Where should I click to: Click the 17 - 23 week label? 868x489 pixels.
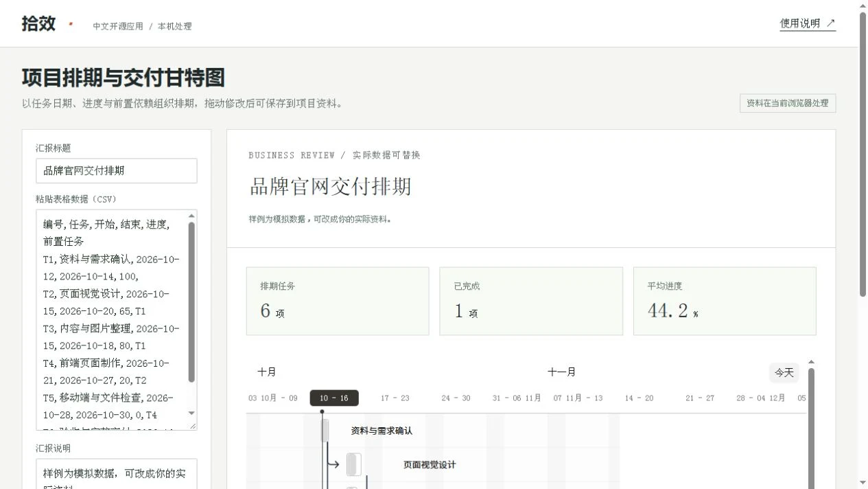click(x=395, y=398)
